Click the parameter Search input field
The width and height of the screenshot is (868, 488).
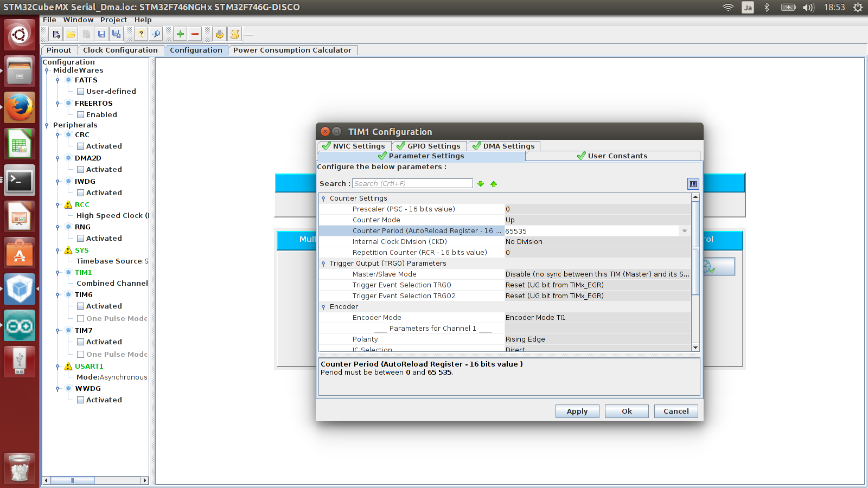[x=412, y=184]
